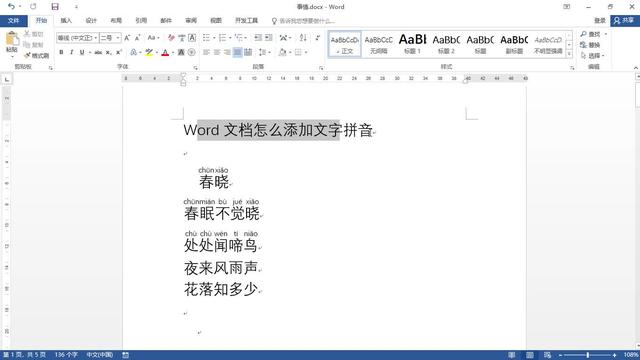
Task: Click the Sort (A-Z) icon
Action: [303, 38]
